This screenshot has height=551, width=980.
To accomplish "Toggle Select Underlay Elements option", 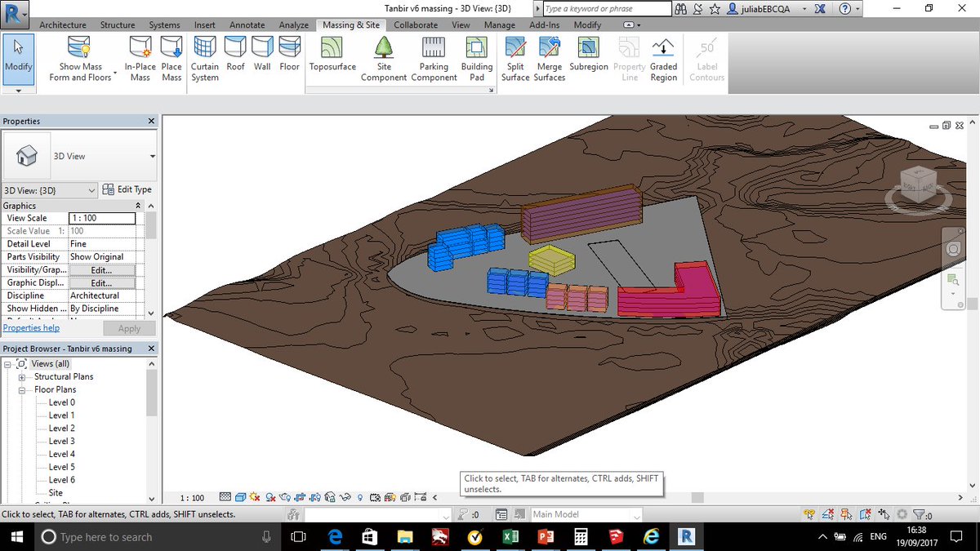I will [827, 514].
